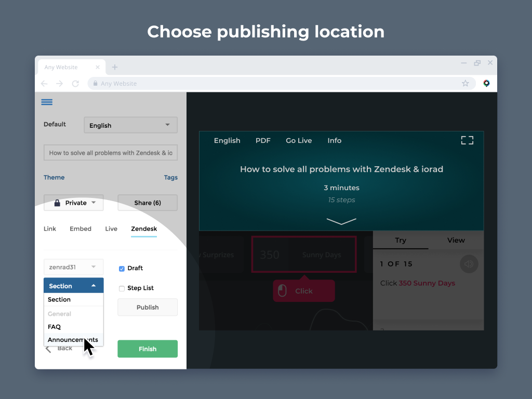Click the browser reload icon

coord(75,84)
